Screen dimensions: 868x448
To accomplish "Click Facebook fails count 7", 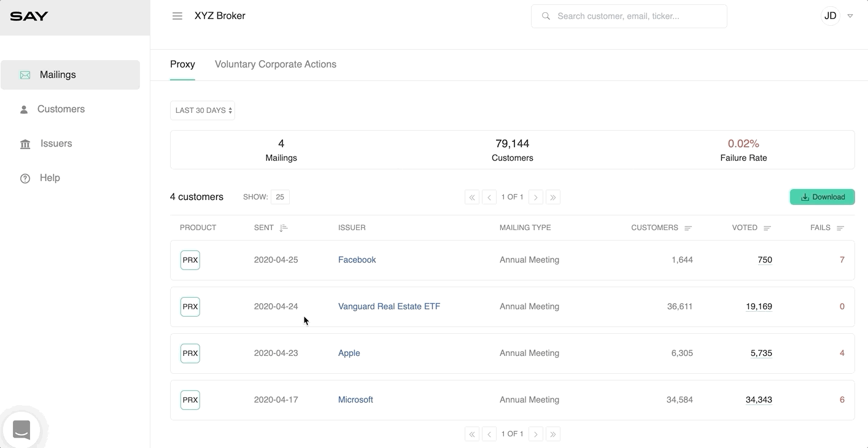I will (x=842, y=260).
